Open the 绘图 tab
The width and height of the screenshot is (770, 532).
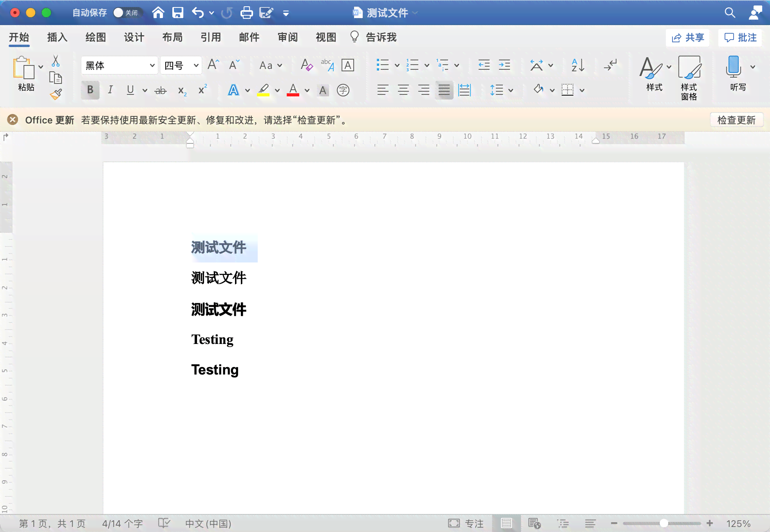click(x=96, y=38)
